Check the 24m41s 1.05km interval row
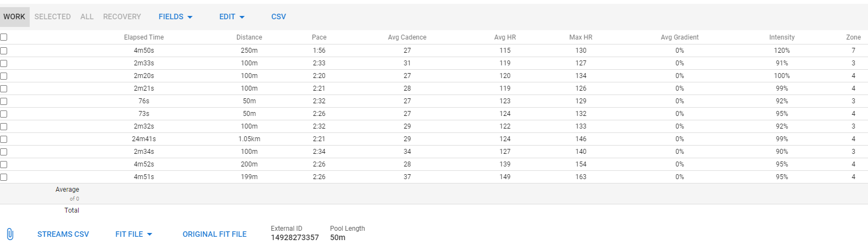The width and height of the screenshot is (868, 250). point(4,139)
